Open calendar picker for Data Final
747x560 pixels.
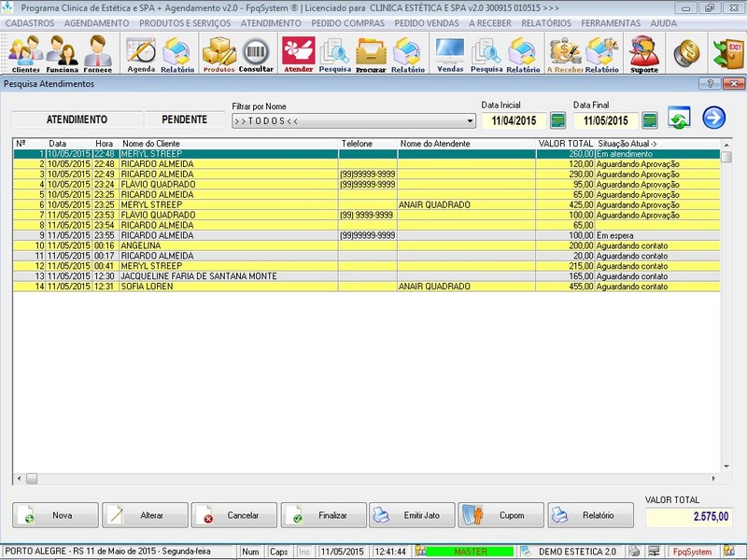pyautogui.click(x=650, y=120)
